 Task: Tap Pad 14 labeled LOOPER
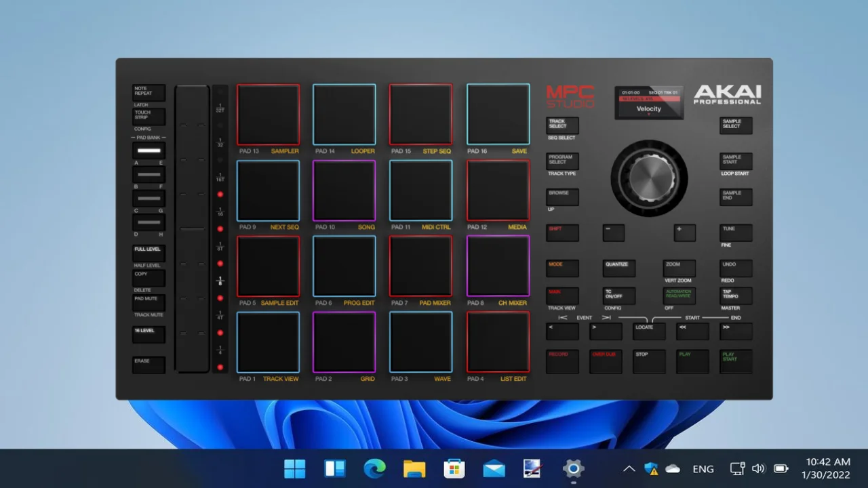coord(344,115)
